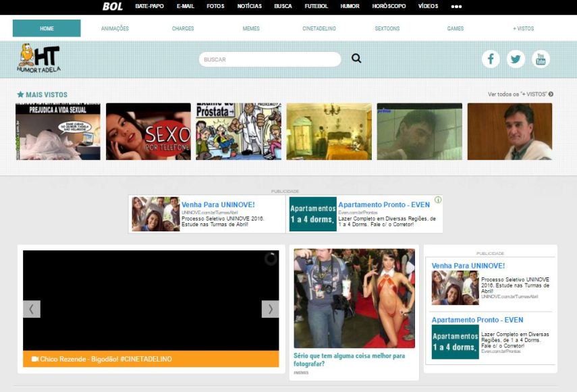Open the Animações tab

[115, 28]
